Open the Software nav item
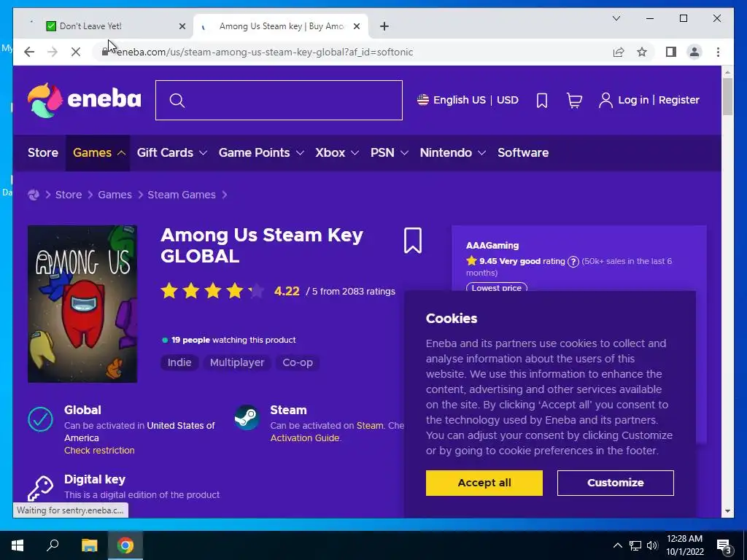 (x=523, y=153)
